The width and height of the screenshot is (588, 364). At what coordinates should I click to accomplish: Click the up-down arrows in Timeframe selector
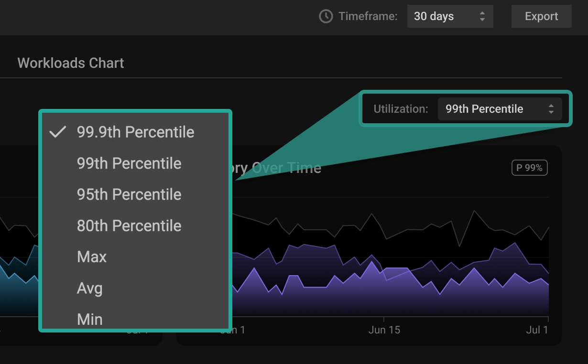point(482,16)
